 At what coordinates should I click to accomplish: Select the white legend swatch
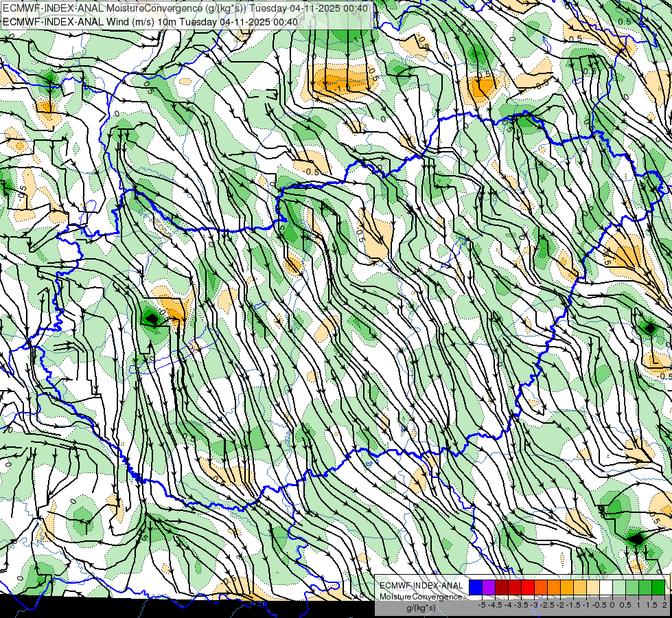[606, 587]
